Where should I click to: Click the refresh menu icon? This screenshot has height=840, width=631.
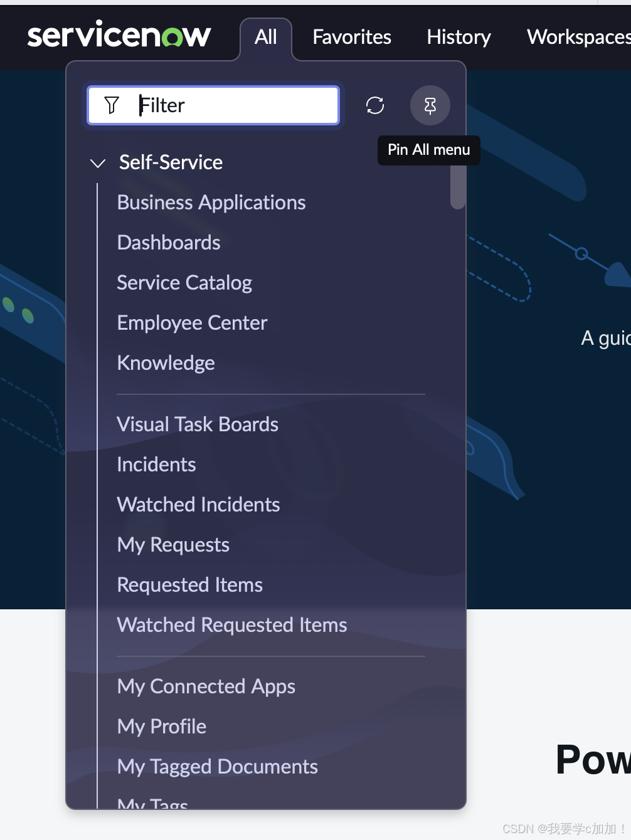(x=375, y=105)
